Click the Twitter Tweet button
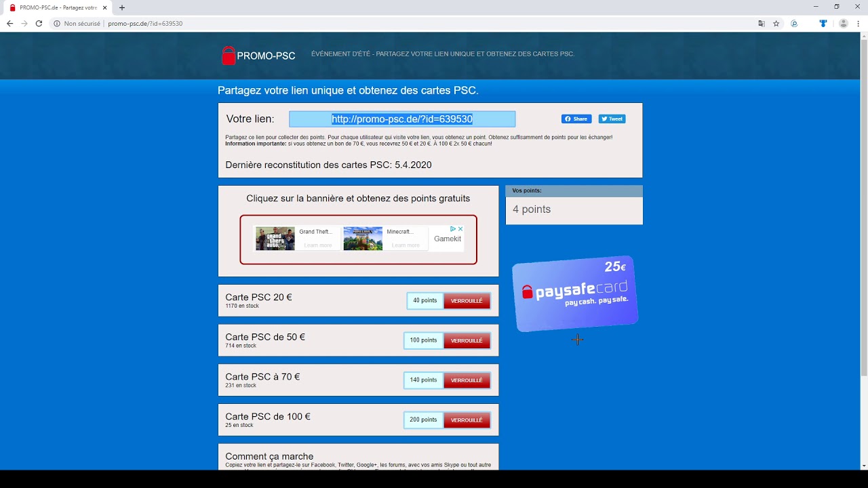The height and width of the screenshot is (488, 868). (612, 119)
